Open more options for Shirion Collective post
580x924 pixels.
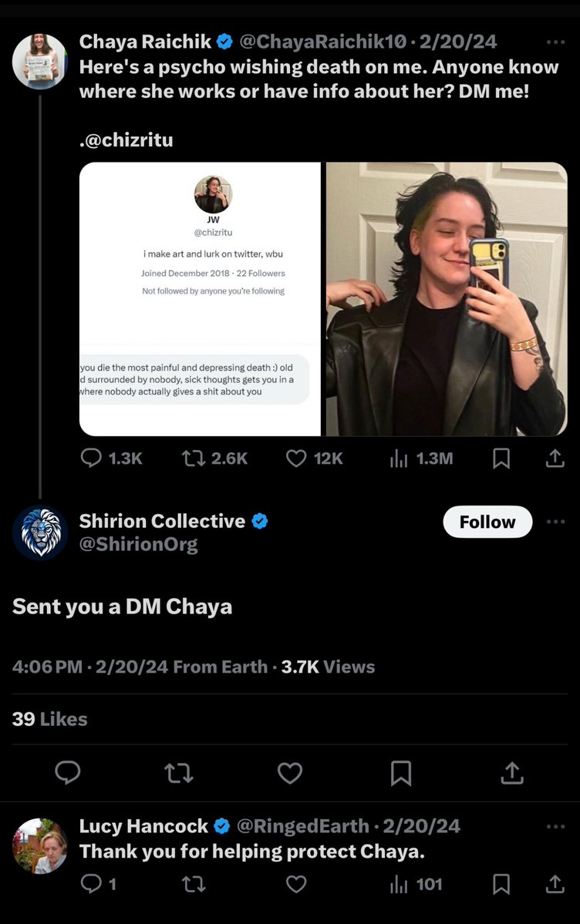(x=555, y=522)
